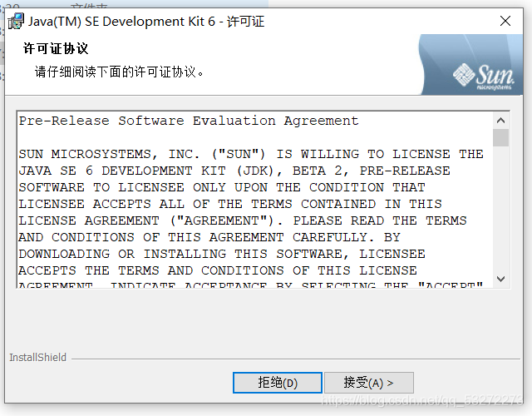Click the dialog title 'Java(TM) SE Development Kit 6'
This screenshot has width=532, height=416.
tap(121, 22)
